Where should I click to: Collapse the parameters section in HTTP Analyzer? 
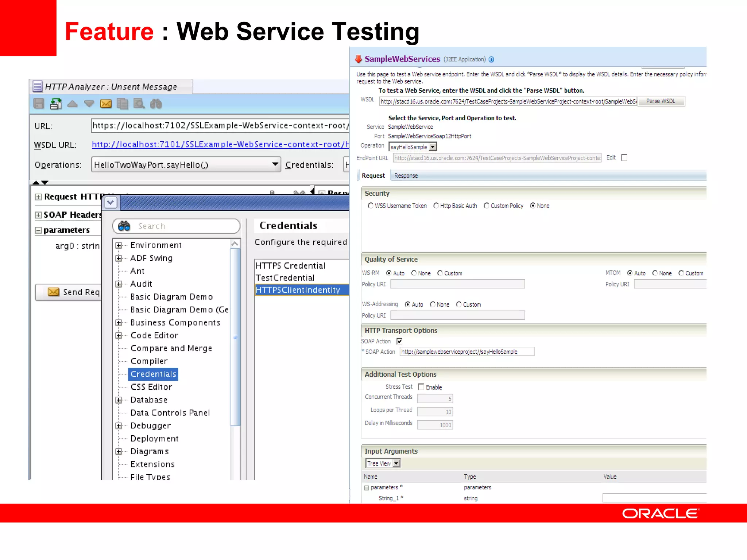[x=38, y=230]
